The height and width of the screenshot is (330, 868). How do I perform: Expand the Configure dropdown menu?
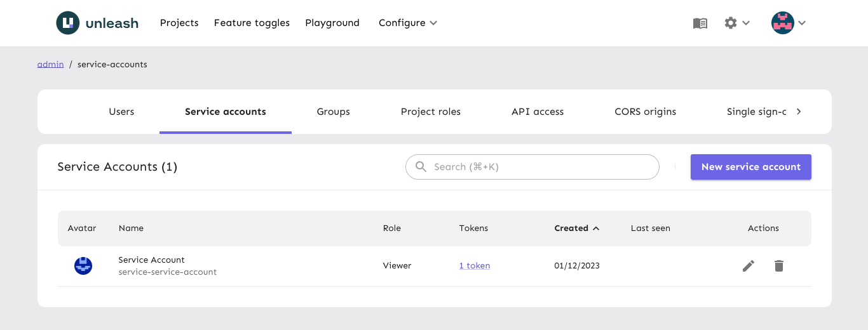[407, 23]
